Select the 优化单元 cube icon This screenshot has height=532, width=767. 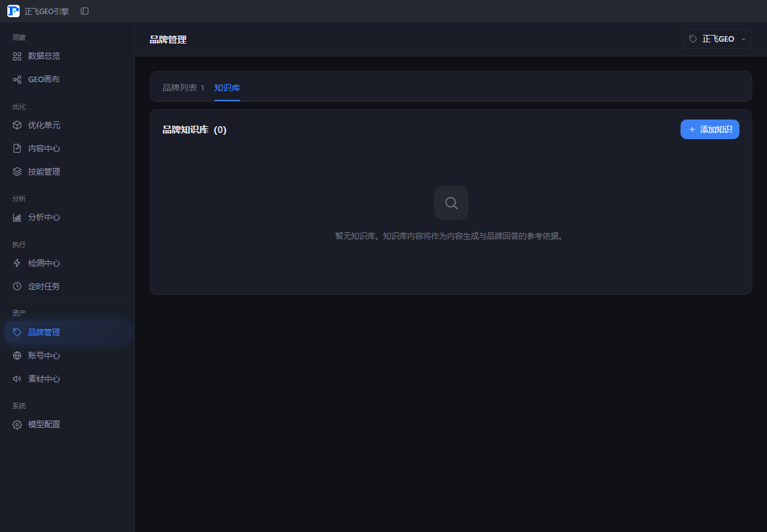tap(17, 125)
